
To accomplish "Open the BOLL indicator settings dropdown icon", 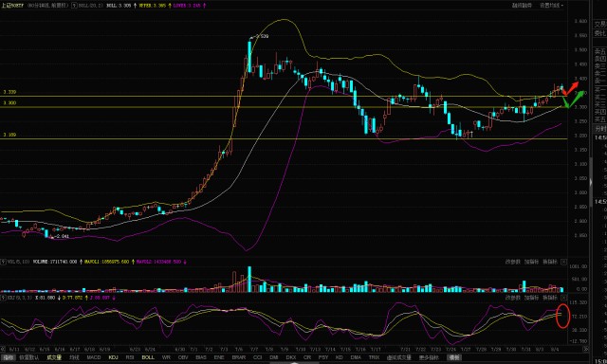I will (74, 6).
